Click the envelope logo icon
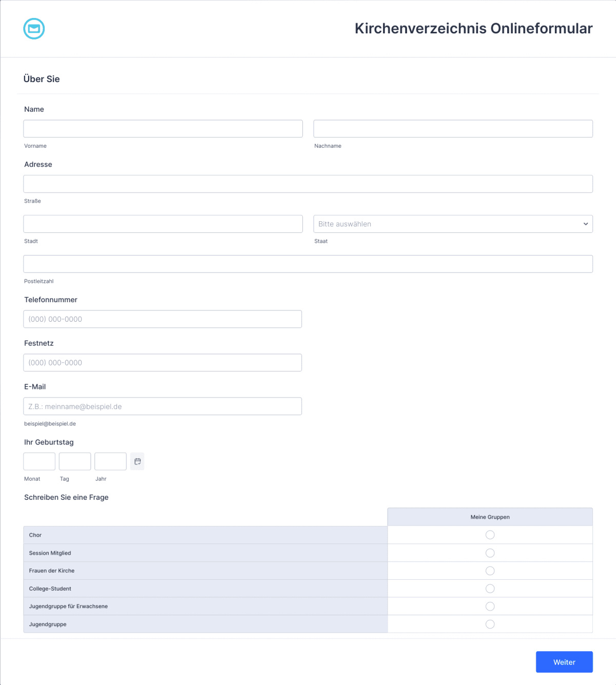 click(34, 29)
